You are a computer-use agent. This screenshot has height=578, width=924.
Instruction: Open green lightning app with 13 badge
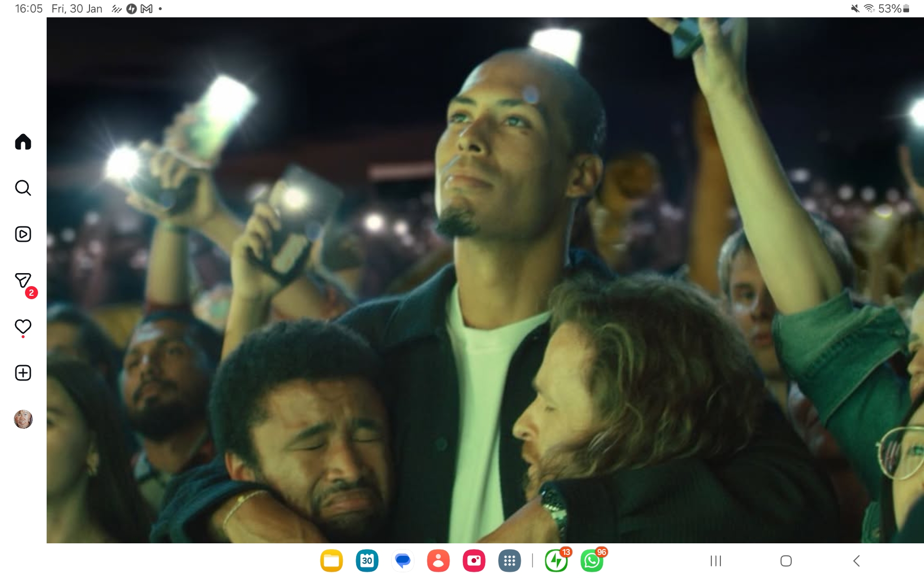556,561
